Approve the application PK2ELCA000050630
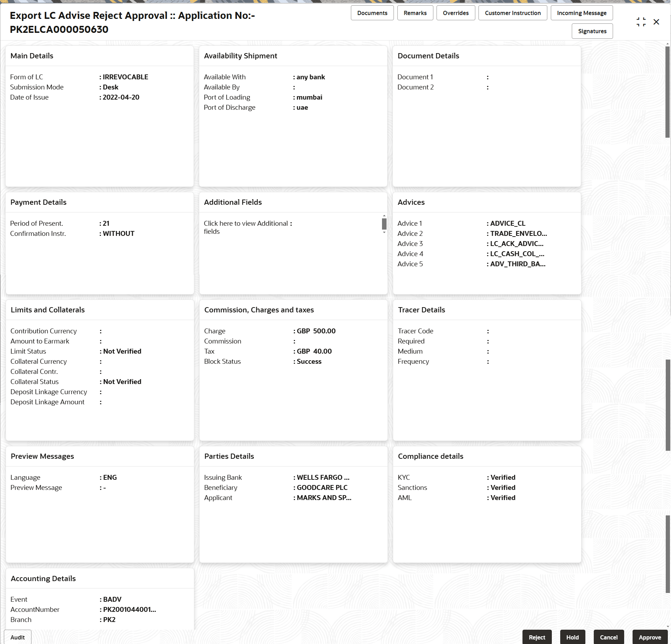The height and width of the screenshot is (644, 671). click(x=650, y=637)
